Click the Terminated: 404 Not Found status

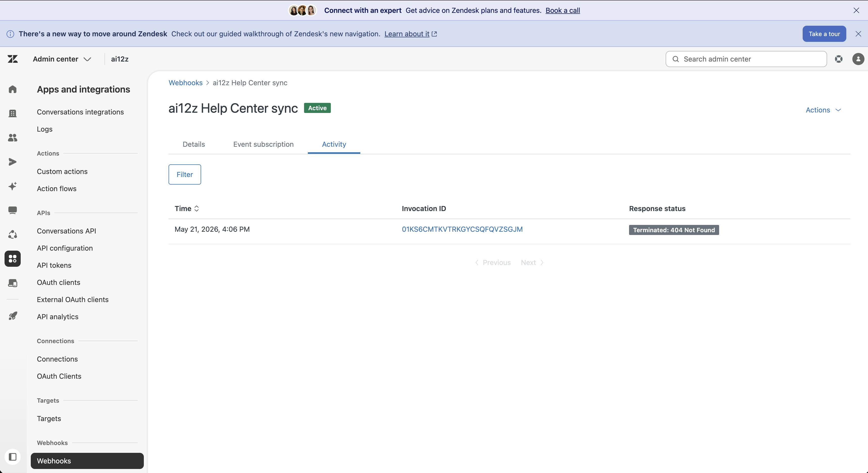tap(673, 230)
